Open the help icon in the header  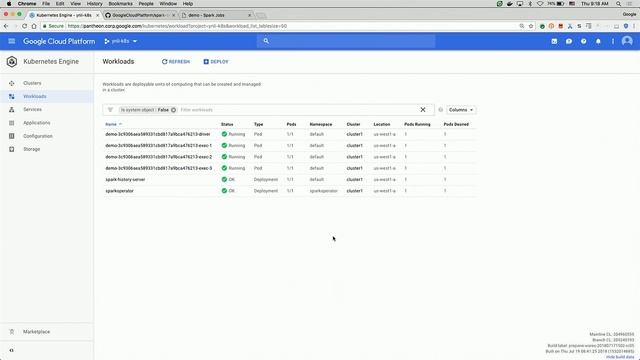point(583,41)
